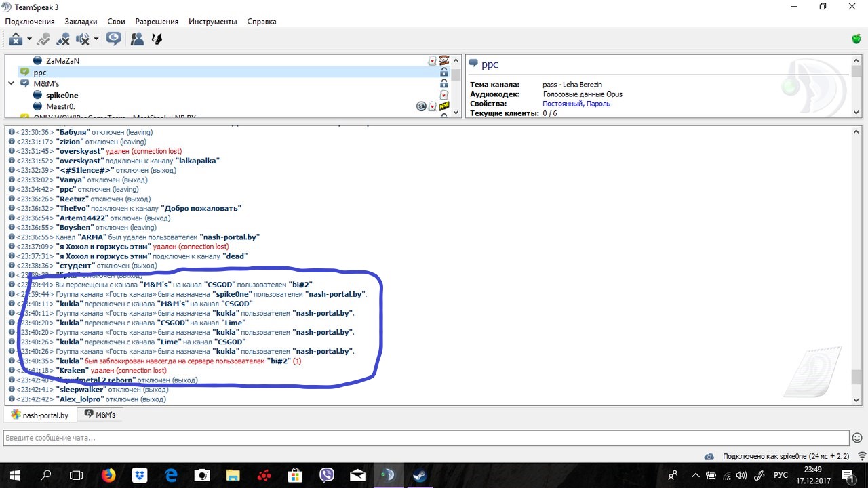
Task: Toggle the crossed-out microphone mute icon
Action: pyautogui.click(x=64, y=39)
